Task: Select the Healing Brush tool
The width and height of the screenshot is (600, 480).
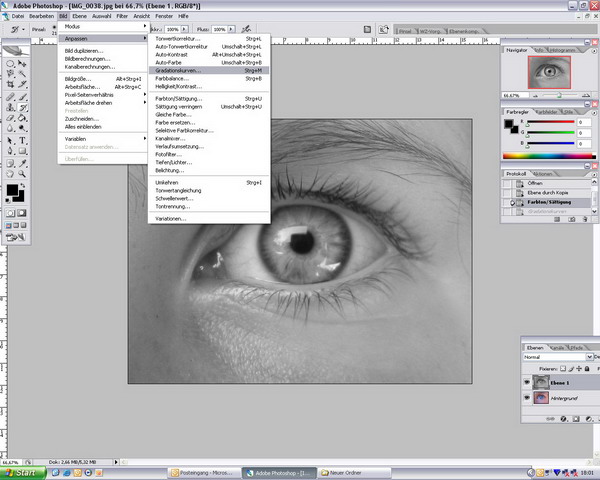Action: (x=10, y=97)
